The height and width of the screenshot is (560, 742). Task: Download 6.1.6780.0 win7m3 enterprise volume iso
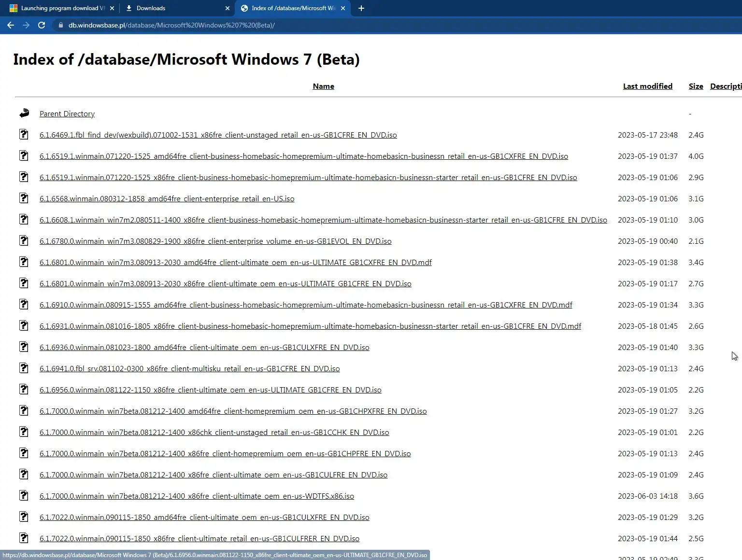[215, 241]
